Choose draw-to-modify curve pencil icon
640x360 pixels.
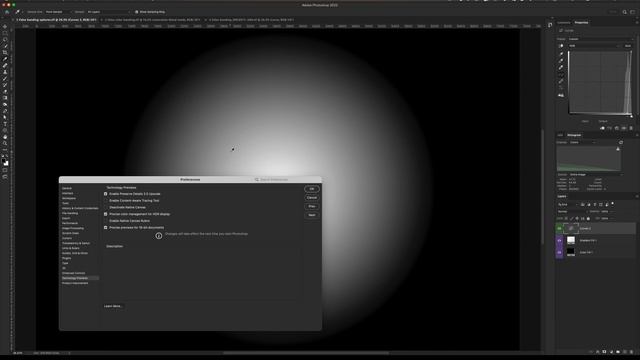[561, 81]
